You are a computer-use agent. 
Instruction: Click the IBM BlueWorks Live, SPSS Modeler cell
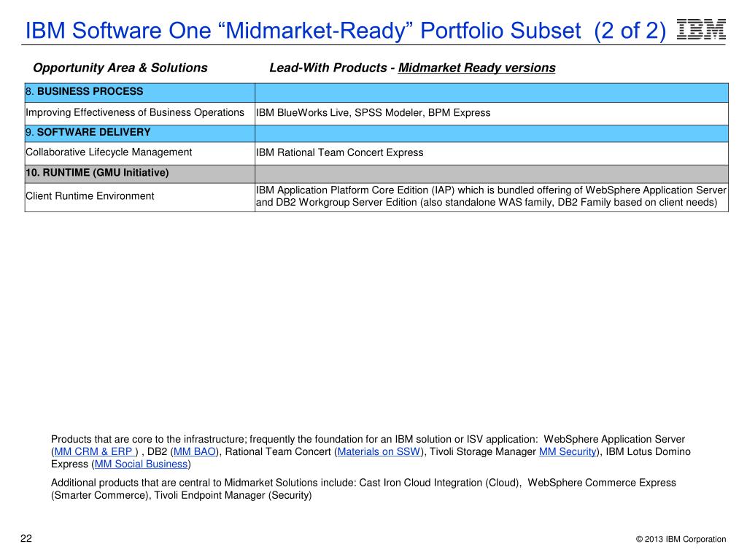[492, 113]
